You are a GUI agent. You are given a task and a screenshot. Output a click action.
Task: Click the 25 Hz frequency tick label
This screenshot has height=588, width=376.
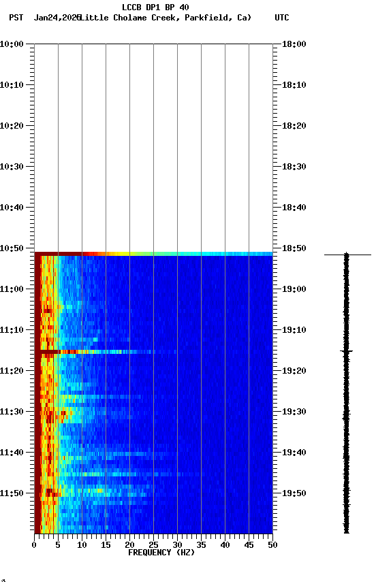click(x=153, y=545)
